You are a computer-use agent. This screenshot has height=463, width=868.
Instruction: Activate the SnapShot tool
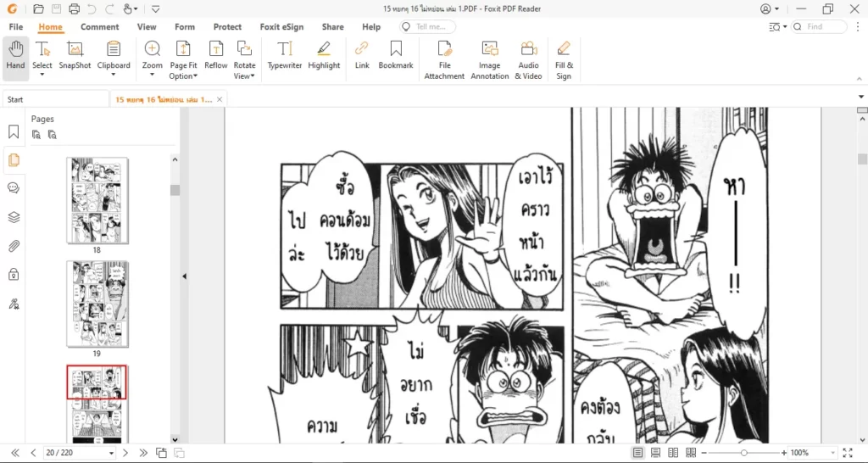coord(75,55)
